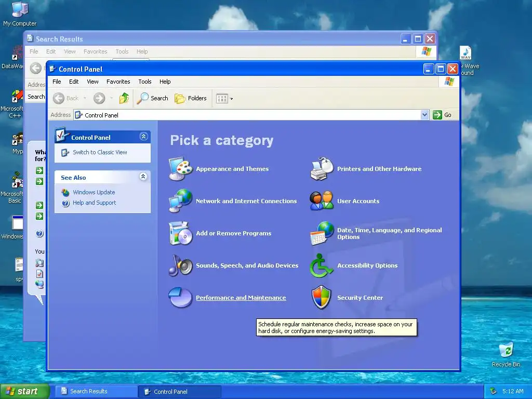This screenshot has width=532, height=399.
Task: Click the 5:12 AM clock
Action: (x=513, y=391)
